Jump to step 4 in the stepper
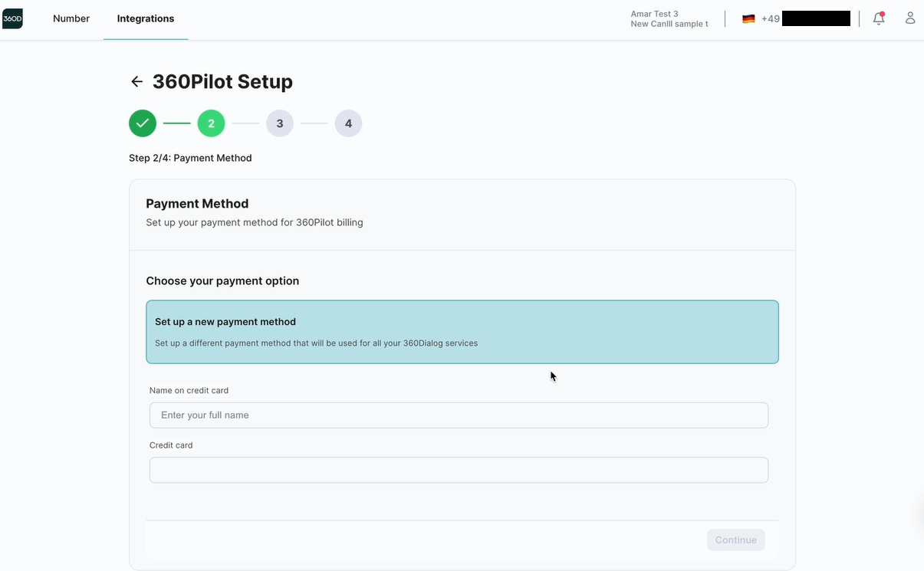Screen dimensions: 924x571 pos(348,123)
